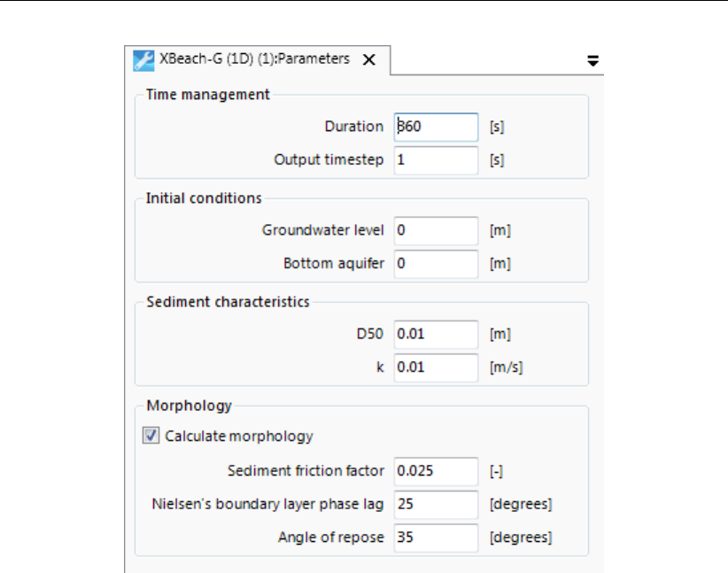Select the XBeach-G (1D) (1):Parameters tab

[257, 60]
